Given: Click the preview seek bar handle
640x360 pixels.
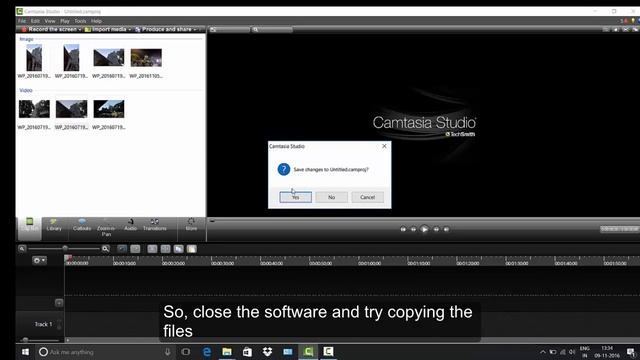Looking at the screenshot, I should (x=212, y=221).
